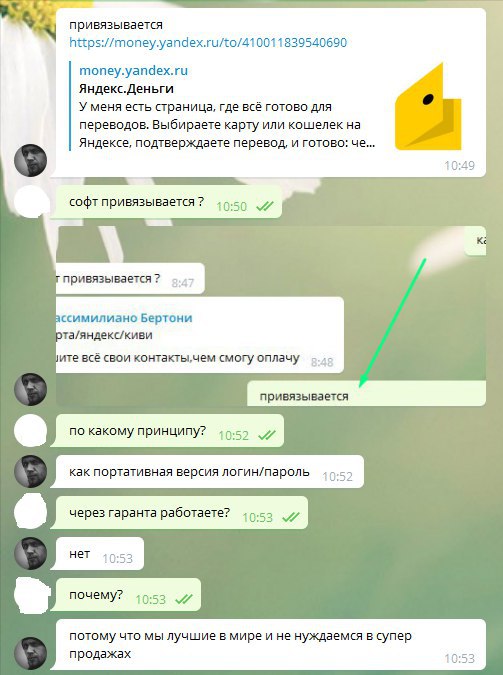The height and width of the screenshot is (675, 503).
Task: Click the blank avatar beside "почему?" message
Action: (x=31, y=596)
